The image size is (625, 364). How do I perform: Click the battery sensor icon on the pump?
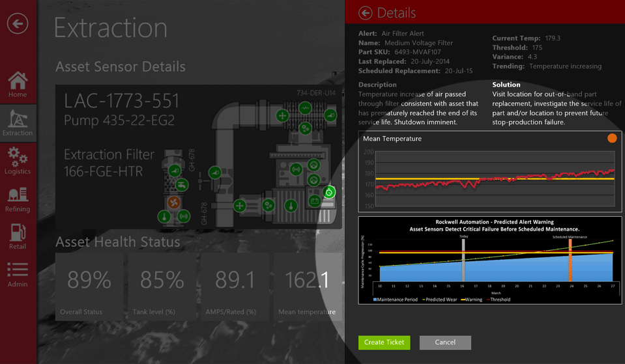(x=315, y=201)
